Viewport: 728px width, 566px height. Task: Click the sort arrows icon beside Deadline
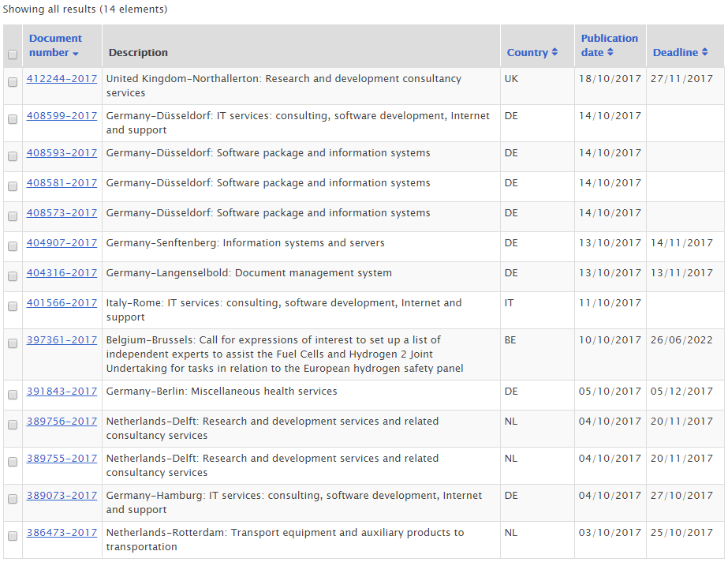pos(706,53)
